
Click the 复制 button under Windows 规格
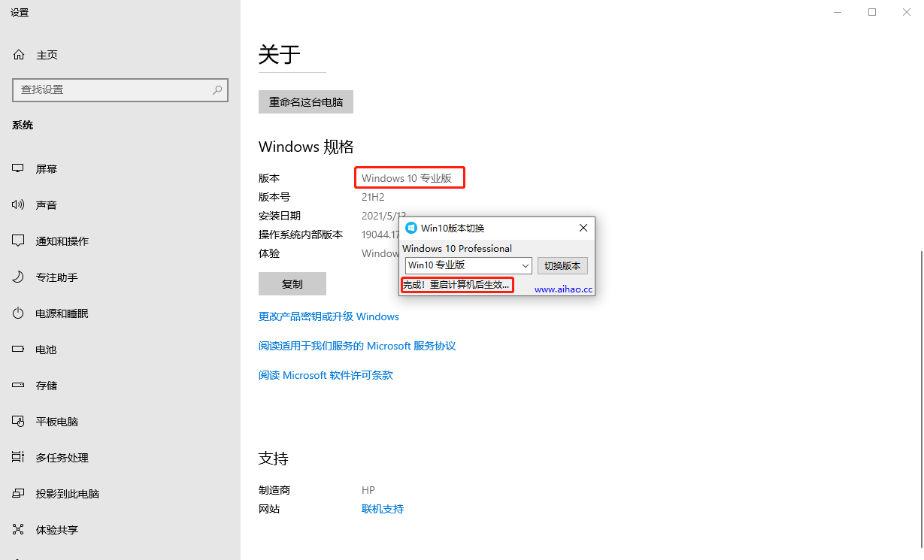pos(292,283)
